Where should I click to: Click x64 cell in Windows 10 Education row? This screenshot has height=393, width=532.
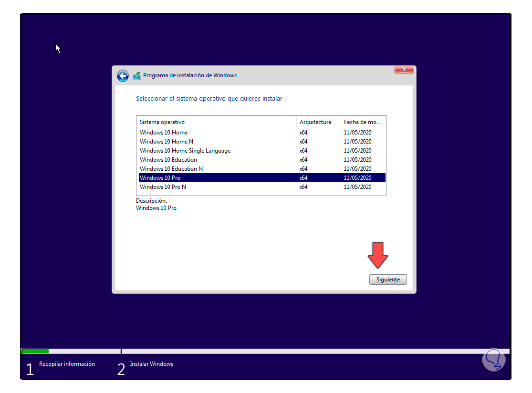[303, 160]
